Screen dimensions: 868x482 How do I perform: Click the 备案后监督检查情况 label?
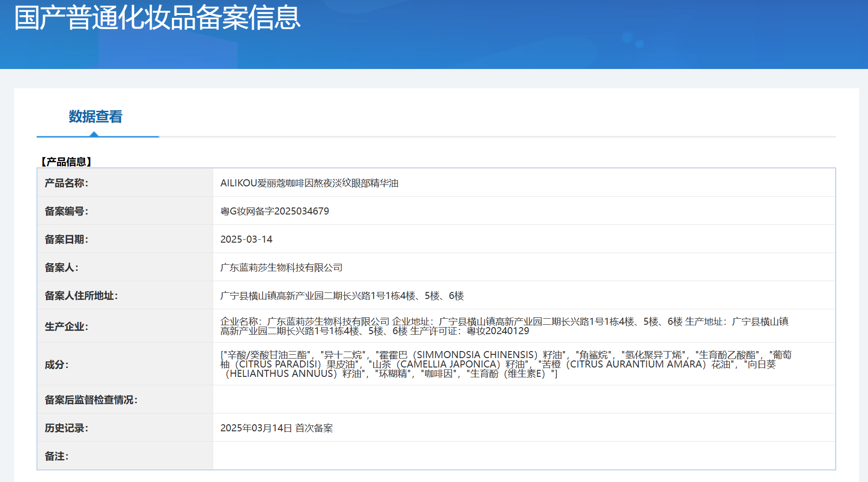tap(91, 400)
